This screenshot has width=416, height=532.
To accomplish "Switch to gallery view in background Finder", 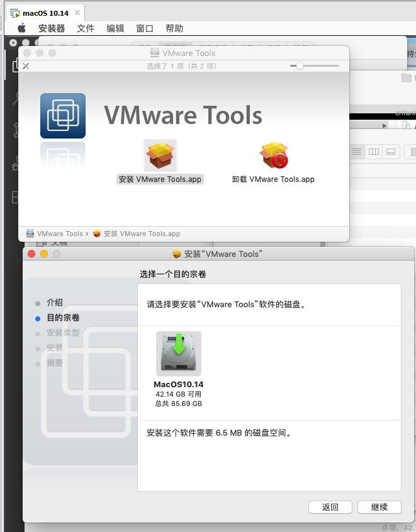I will click(x=391, y=152).
